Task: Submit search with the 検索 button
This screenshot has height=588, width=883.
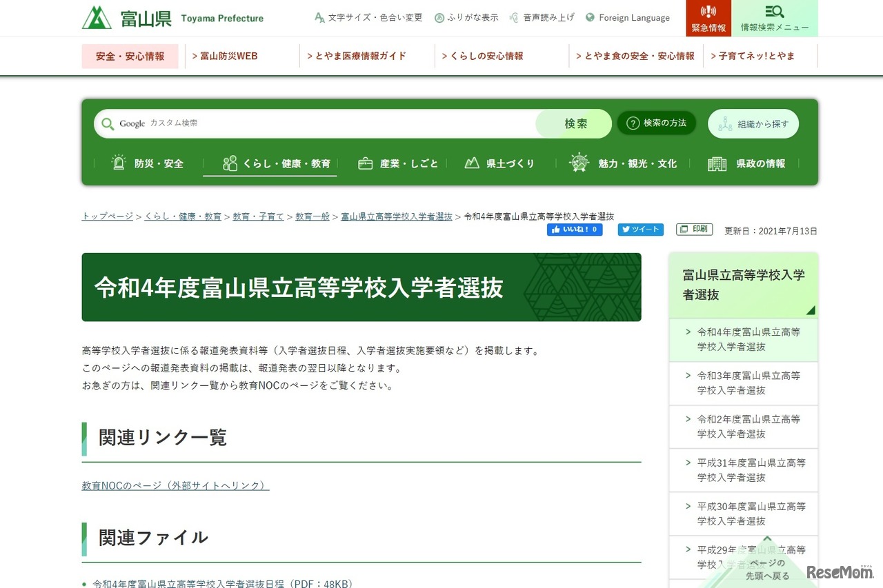Action: [x=574, y=123]
